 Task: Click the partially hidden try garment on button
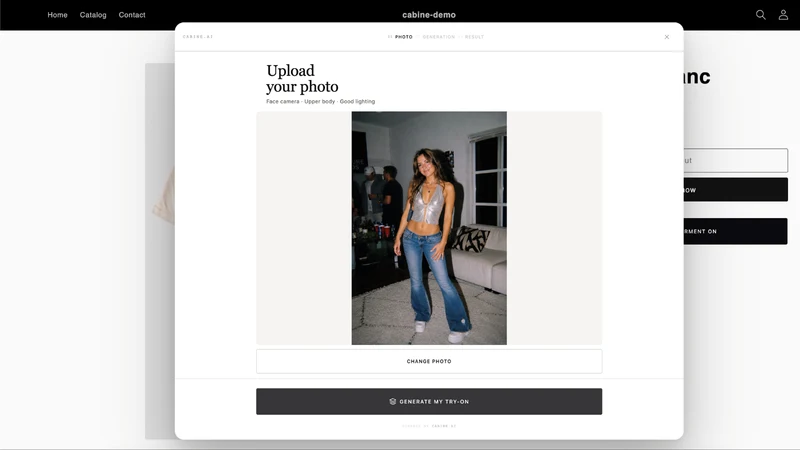coord(735,231)
